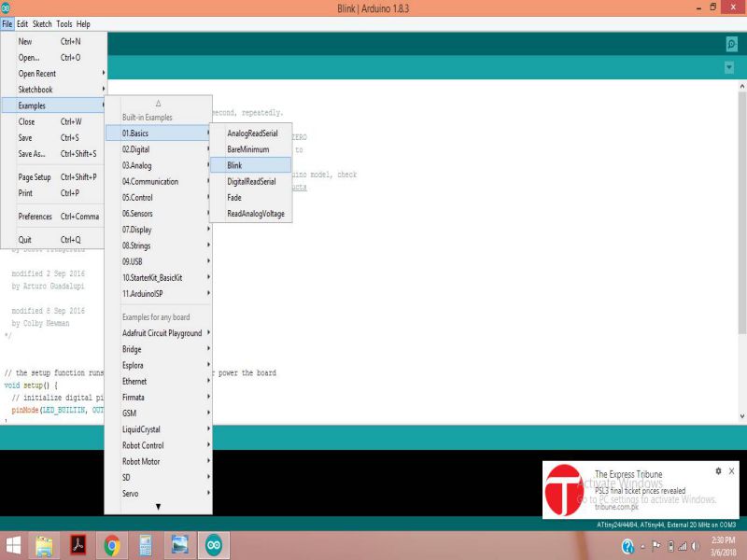Expand 10.StarterKit_BasicKit submenu
747x560 pixels.
click(158, 277)
